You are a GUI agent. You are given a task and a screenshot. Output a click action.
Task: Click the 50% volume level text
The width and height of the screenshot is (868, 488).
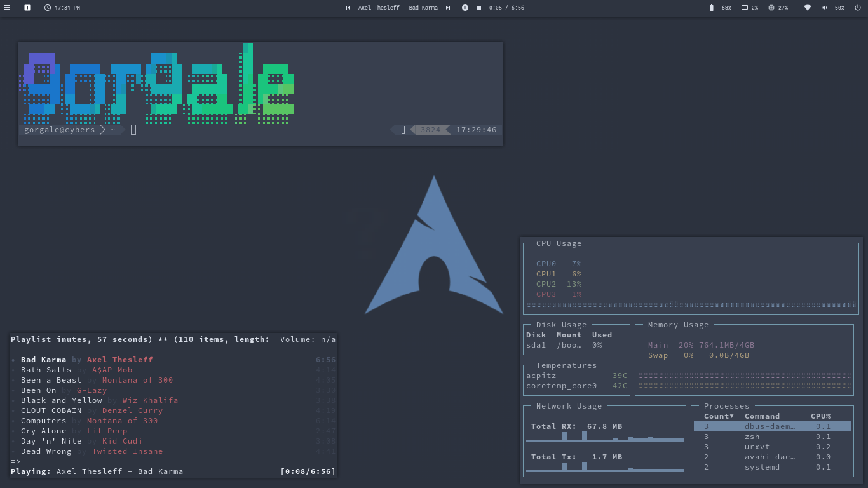[x=839, y=8]
